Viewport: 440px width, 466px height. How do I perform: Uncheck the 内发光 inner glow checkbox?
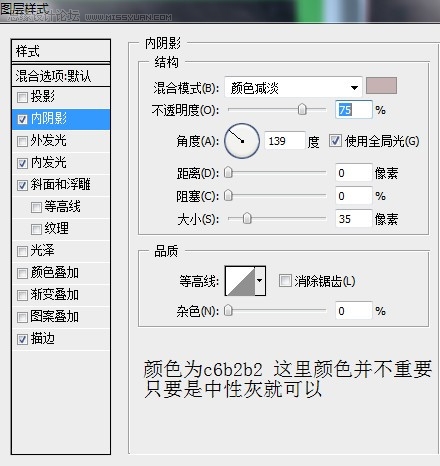click(x=22, y=163)
